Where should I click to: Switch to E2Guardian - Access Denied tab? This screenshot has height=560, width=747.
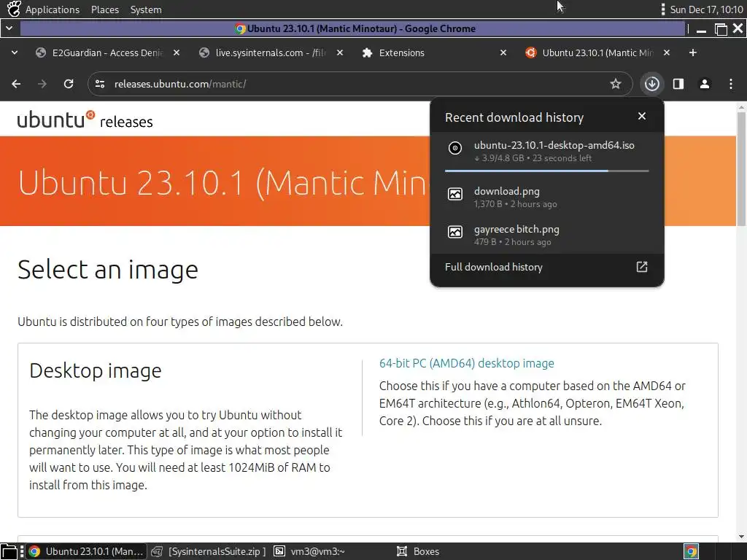point(108,52)
